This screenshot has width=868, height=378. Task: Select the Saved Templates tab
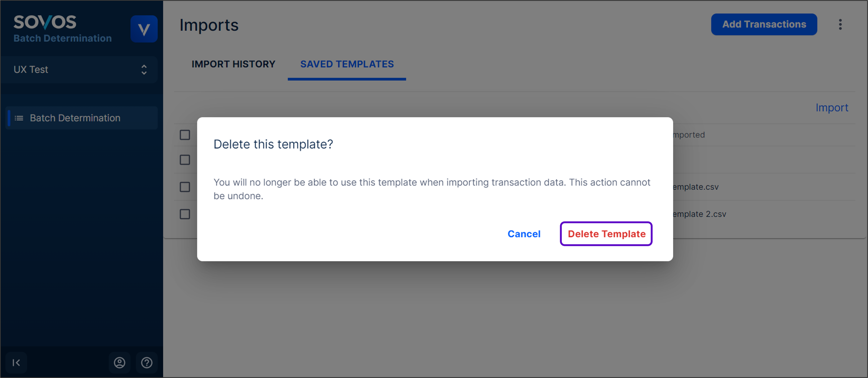347,64
